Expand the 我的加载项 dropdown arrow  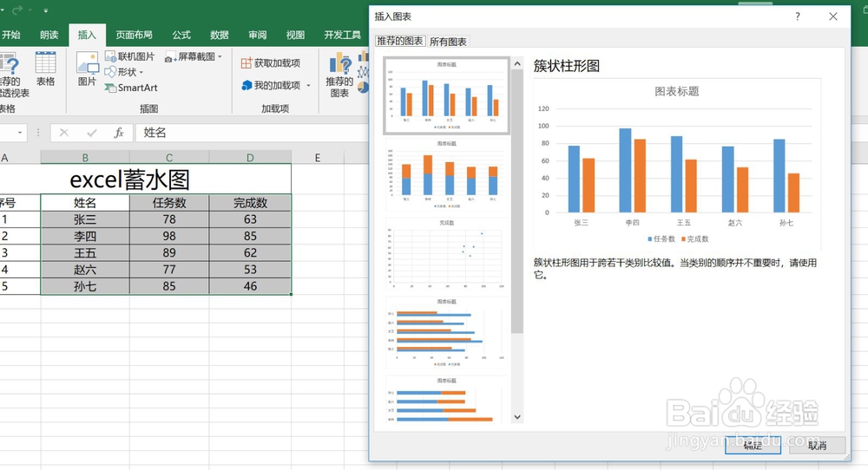click(x=308, y=85)
